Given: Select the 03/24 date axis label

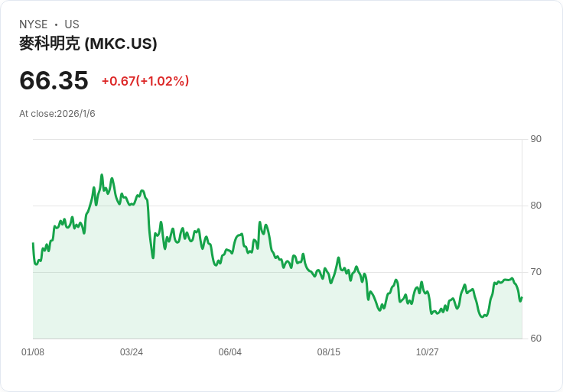Looking at the screenshot, I should click(x=132, y=352).
